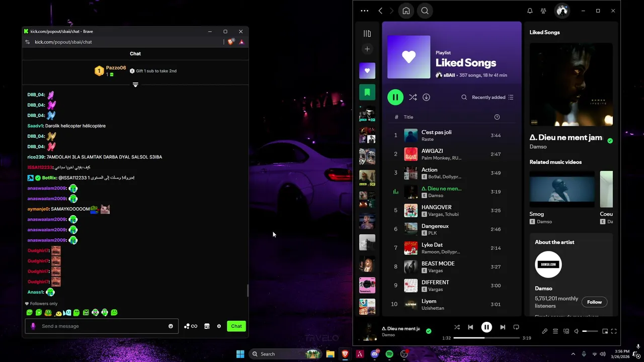
Task: Click the green Chat send button
Action: 236,326
